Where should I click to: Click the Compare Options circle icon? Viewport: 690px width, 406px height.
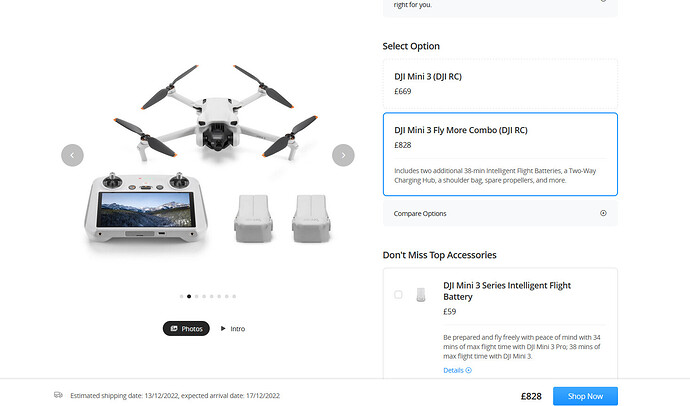point(603,213)
